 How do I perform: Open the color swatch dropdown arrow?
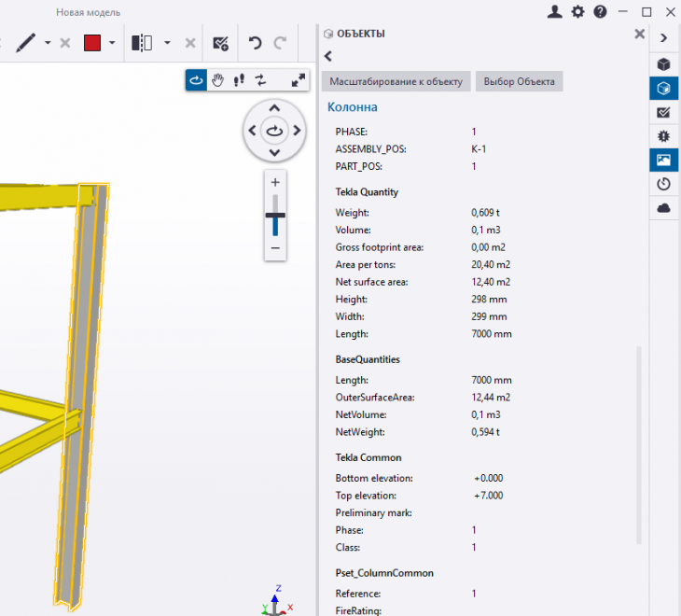[112, 43]
